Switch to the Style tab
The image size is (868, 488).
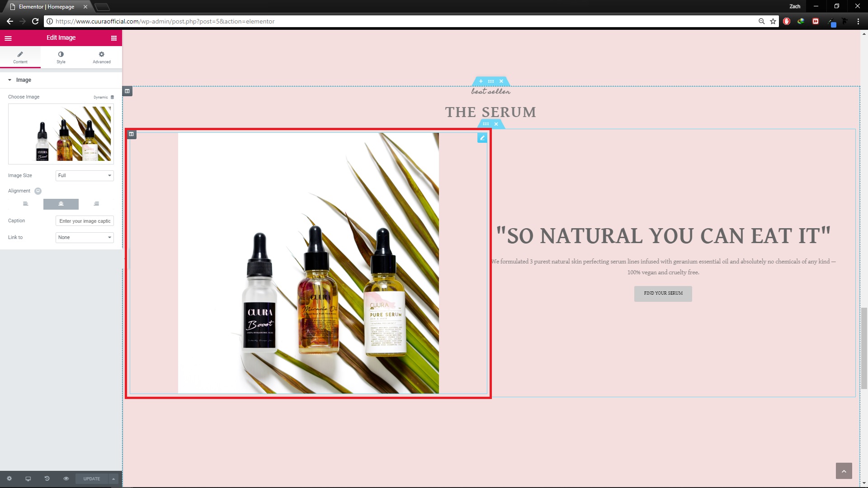point(61,57)
